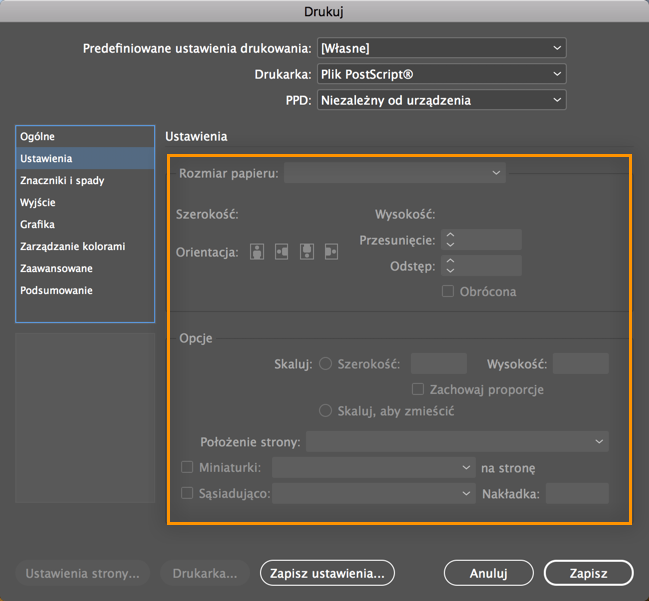
Task: Select reverse landscape orientation icon
Action: [331, 252]
